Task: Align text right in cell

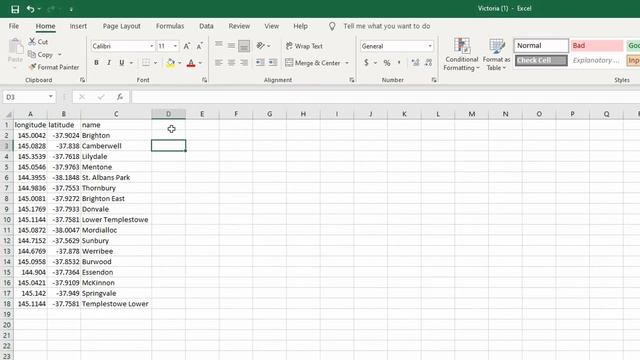Action: pyautogui.click(x=244, y=63)
